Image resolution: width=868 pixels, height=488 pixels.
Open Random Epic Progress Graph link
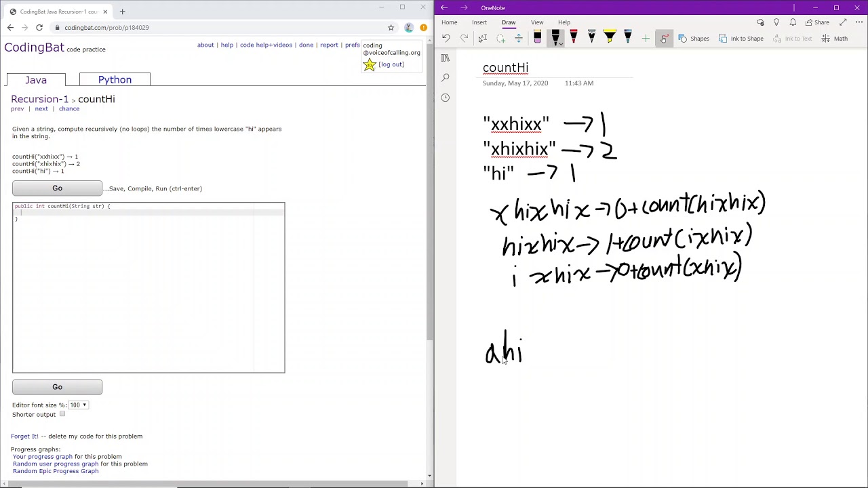click(x=56, y=471)
